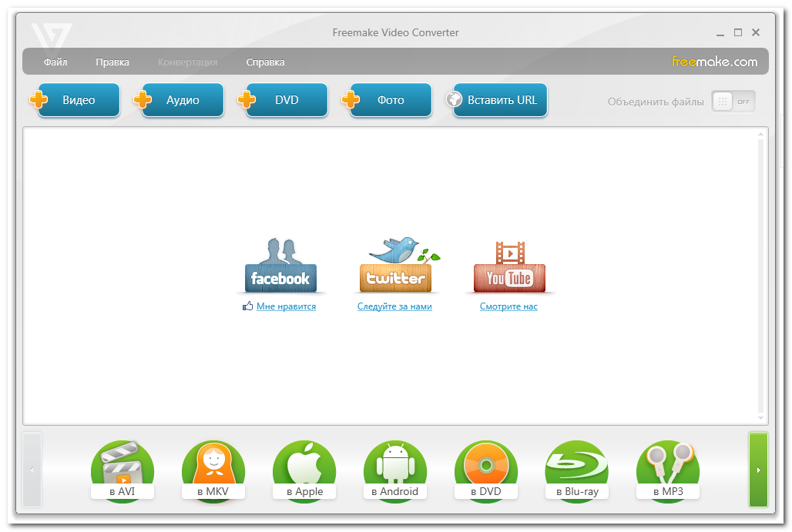Click the thumbs-up icon beside Мне нравится
This screenshot has height=532, width=792.
247,306
